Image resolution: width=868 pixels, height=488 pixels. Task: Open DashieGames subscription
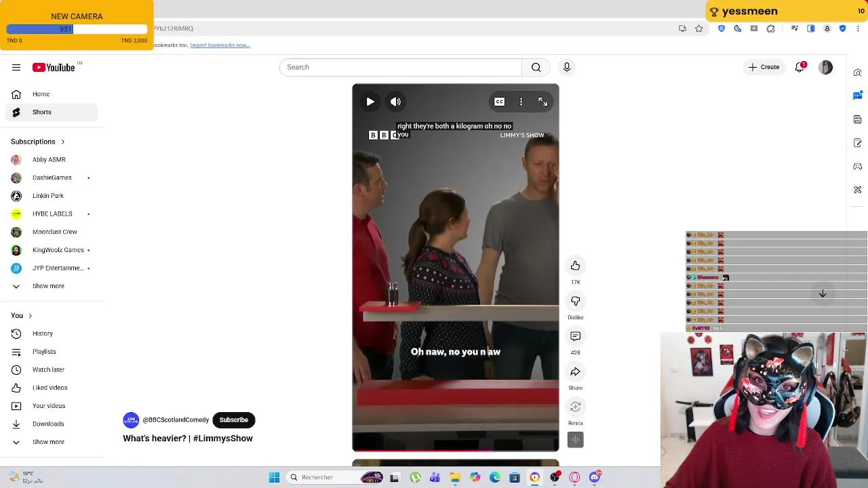[52, 178]
